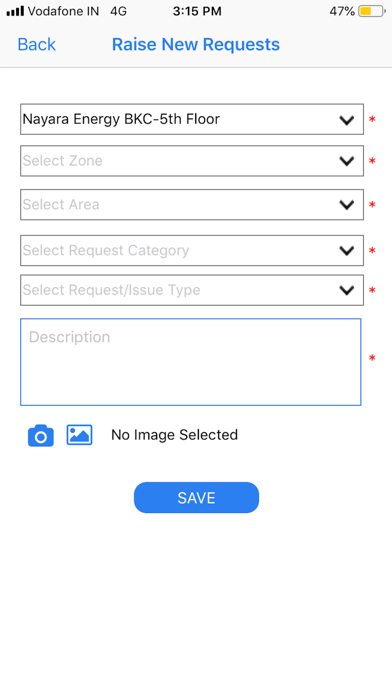This screenshot has height=696, width=392.
Task: Click chevron on Nayara Energy location field
Action: tap(346, 120)
